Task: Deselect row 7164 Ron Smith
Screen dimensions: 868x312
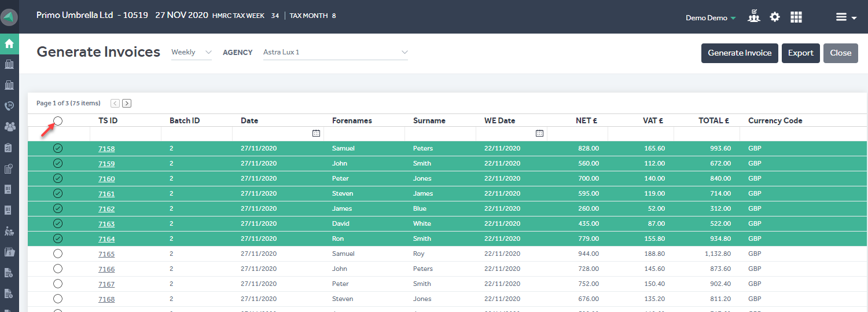Action: [58, 238]
